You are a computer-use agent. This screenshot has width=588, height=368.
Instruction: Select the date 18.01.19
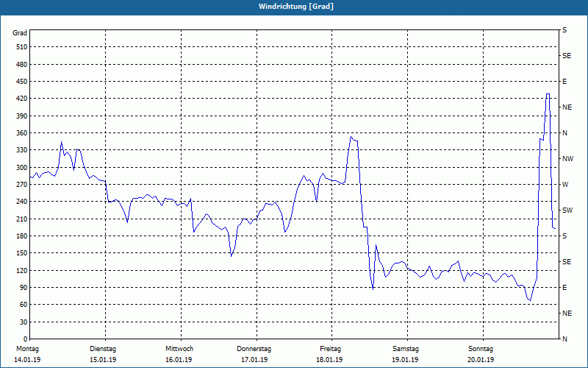click(x=329, y=360)
